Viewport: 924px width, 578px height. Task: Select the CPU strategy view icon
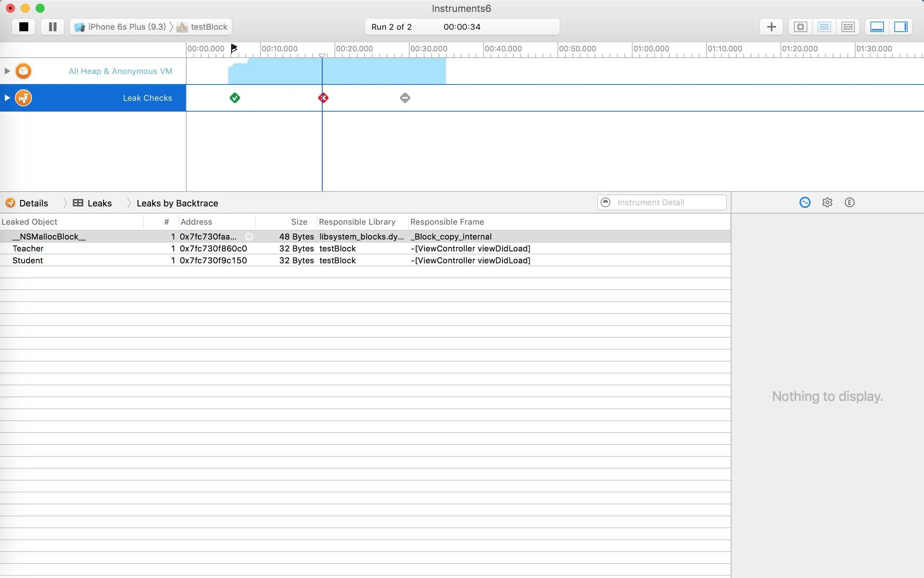click(x=800, y=27)
